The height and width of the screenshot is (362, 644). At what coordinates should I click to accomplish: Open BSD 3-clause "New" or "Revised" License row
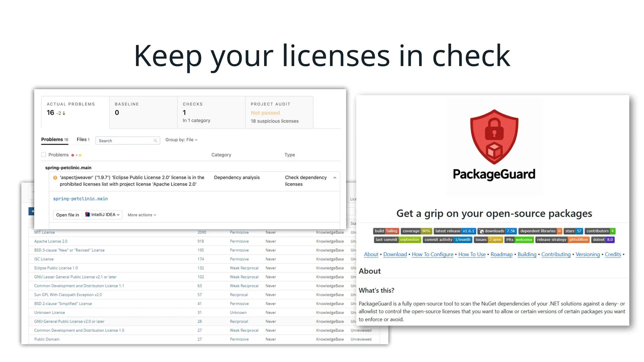pos(69,250)
